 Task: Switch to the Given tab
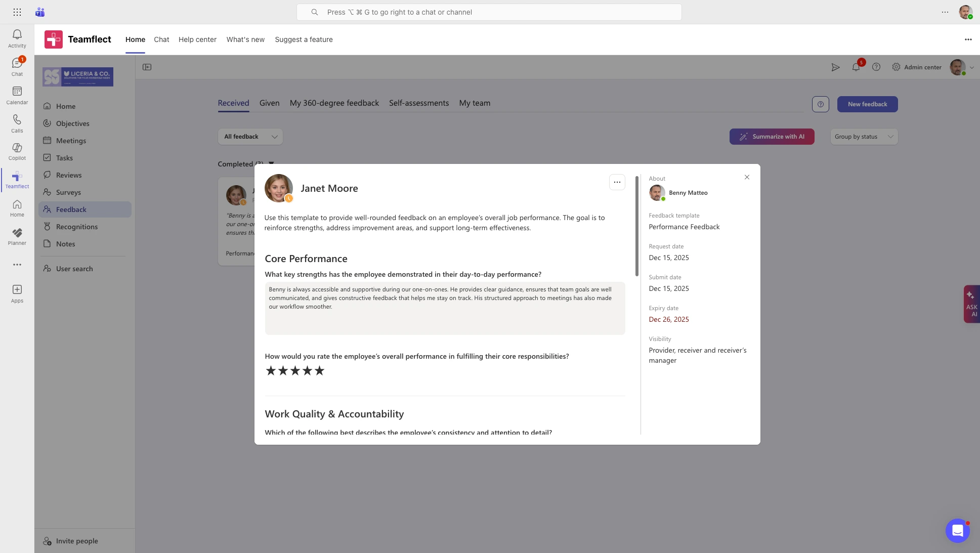[x=269, y=103]
